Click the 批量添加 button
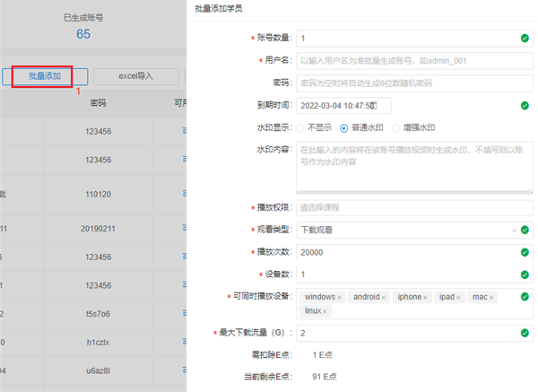 [x=45, y=77]
